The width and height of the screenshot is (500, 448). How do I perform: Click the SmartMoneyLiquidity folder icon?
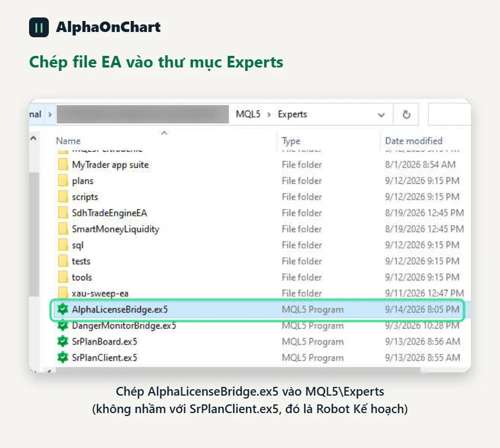coord(63,229)
